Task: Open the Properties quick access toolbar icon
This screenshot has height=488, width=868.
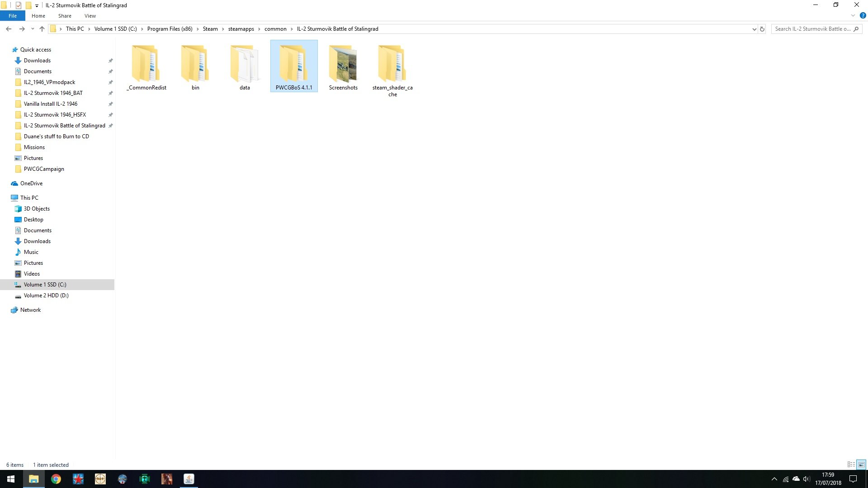Action: (x=19, y=5)
